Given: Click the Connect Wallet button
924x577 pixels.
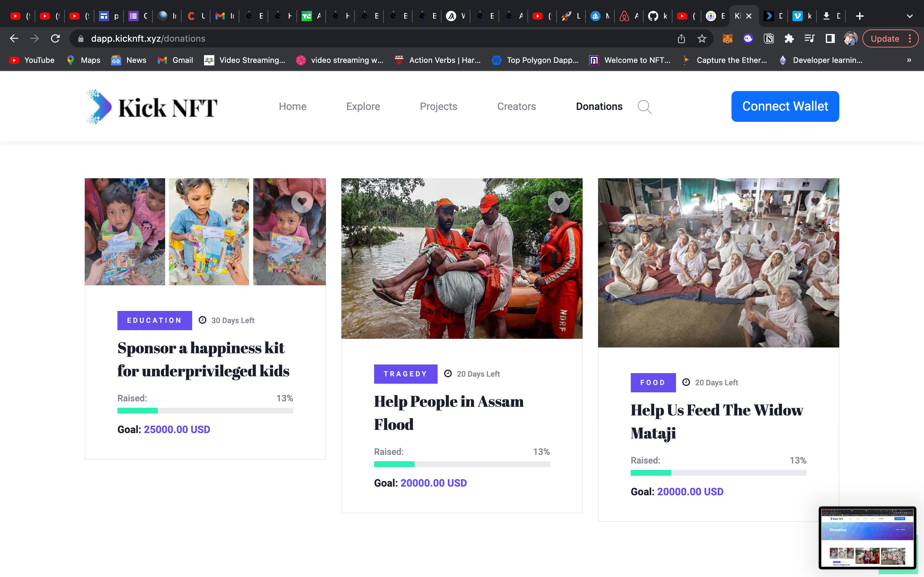Looking at the screenshot, I should point(785,106).
